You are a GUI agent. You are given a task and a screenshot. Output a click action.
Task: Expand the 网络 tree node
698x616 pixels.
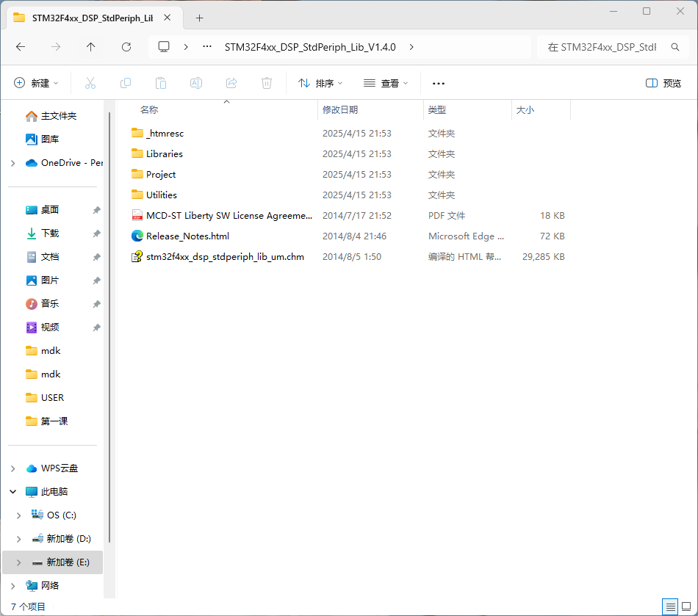coord(13,586)
